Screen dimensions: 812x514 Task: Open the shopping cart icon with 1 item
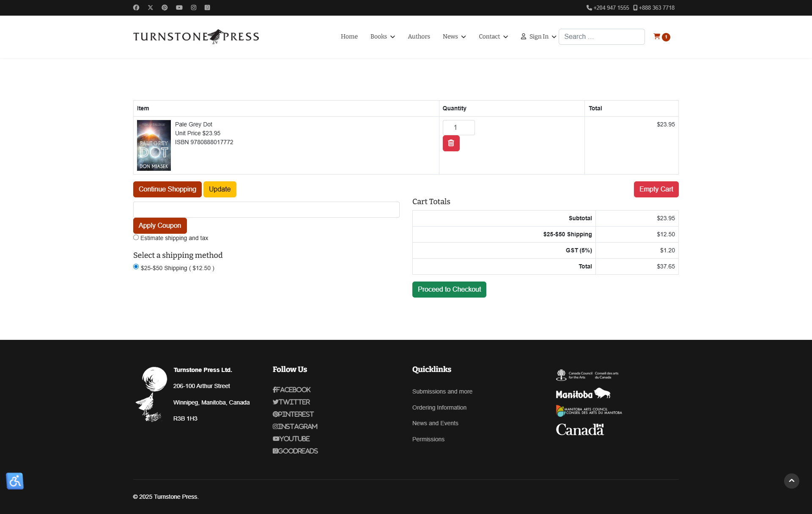coord(661,37)
